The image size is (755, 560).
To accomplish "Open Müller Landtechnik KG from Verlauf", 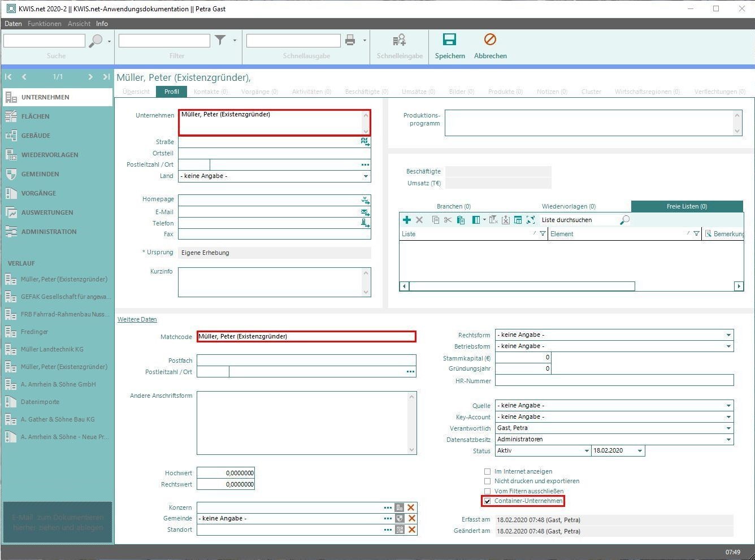I will coord(52,349).
